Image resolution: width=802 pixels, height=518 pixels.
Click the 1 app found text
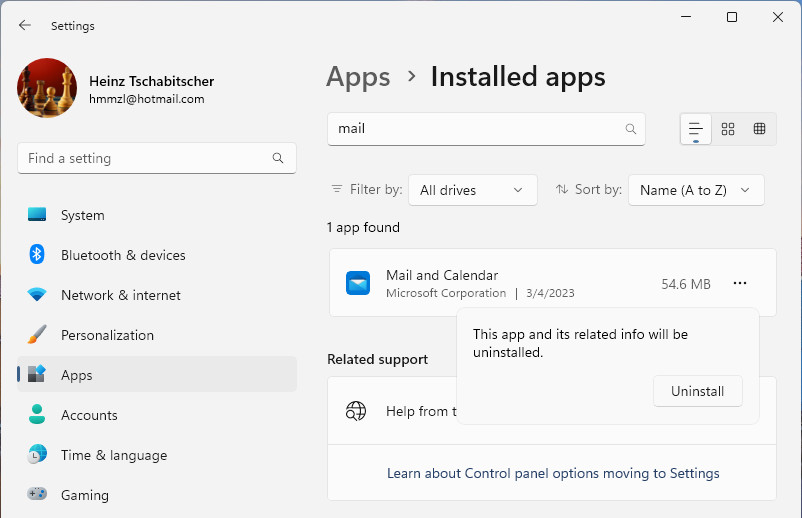[x=363, y=228]
